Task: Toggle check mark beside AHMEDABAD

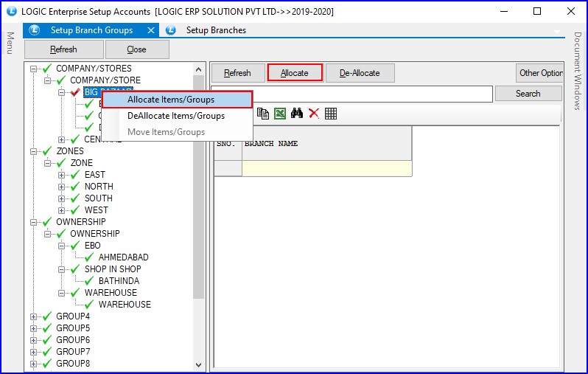Action: coord(89,257)
